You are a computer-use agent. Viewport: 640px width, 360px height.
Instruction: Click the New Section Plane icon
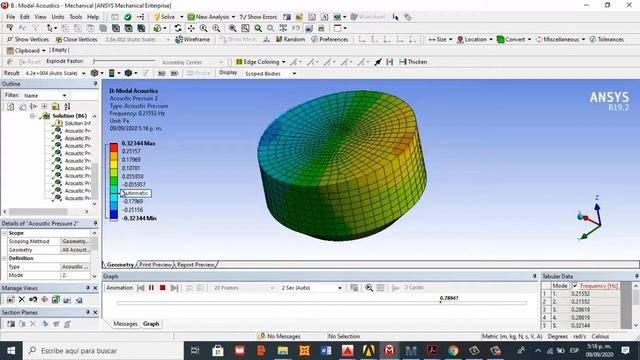tap(11, 324)
